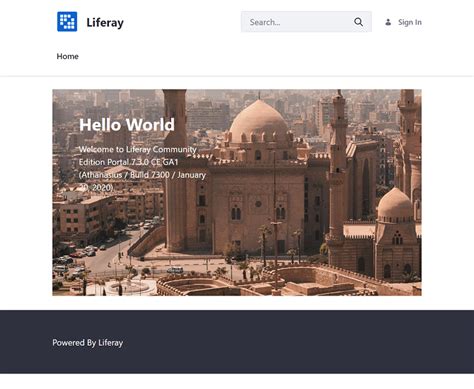Open the Sign In link

[x=410, y=22]
